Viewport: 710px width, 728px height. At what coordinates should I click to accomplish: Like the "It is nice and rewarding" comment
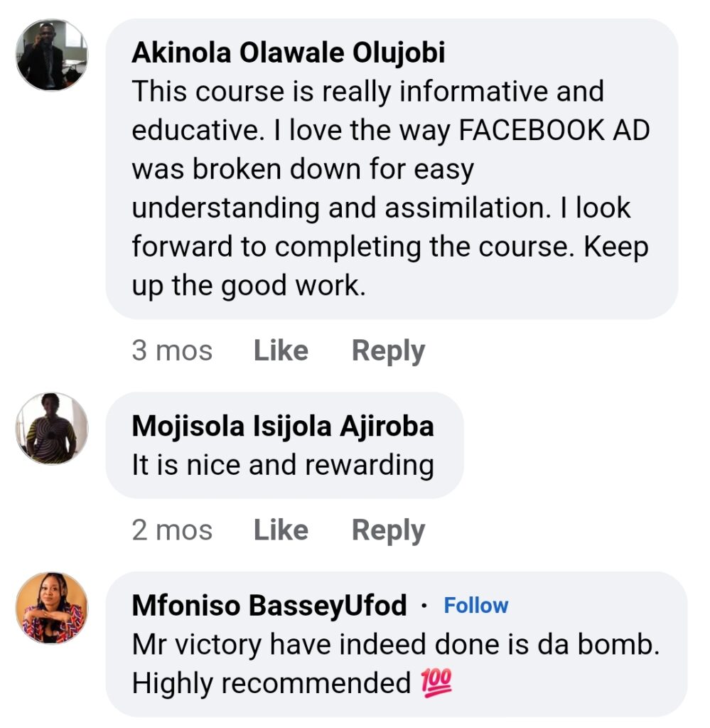tap(281, 530)
